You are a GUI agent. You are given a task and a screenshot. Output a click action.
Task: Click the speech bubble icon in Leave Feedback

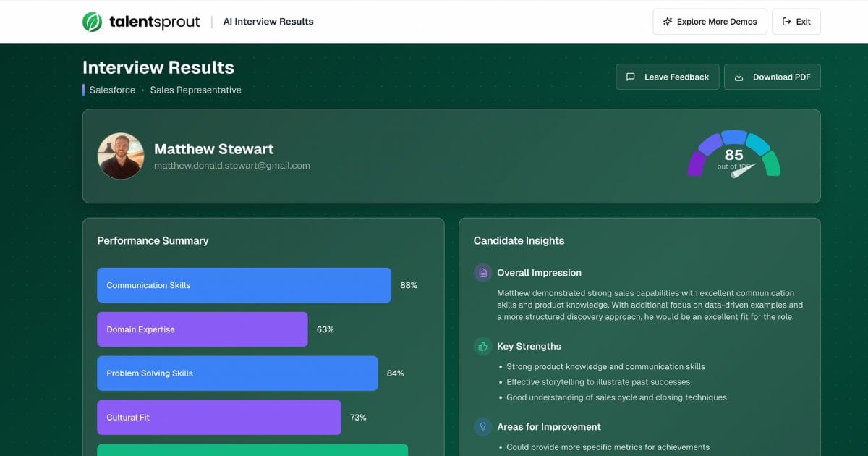click(631, 77)
